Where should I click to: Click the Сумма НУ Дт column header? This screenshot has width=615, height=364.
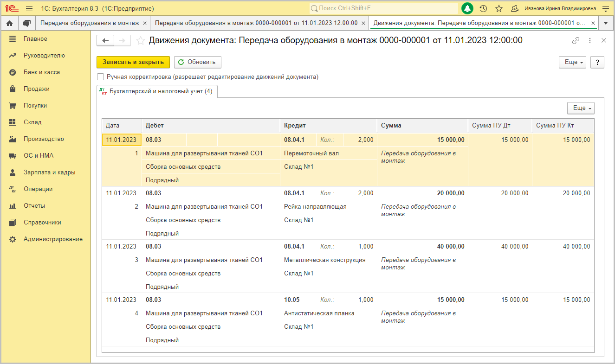click(500, 126)
